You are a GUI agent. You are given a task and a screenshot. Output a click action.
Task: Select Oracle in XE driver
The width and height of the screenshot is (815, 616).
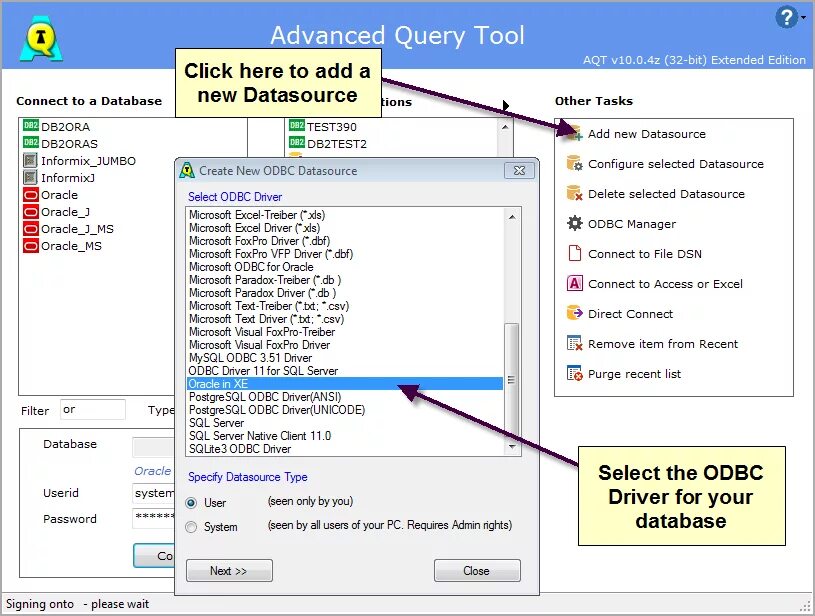345,384
